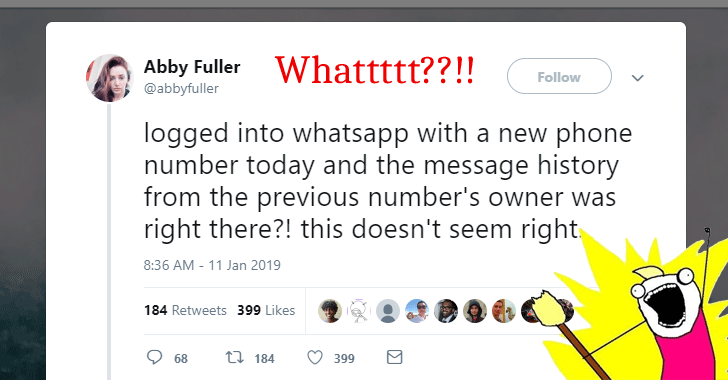Click the reply count 68
Image resolution: width=728 pixels, height=380 pixels.
(181, 359)
